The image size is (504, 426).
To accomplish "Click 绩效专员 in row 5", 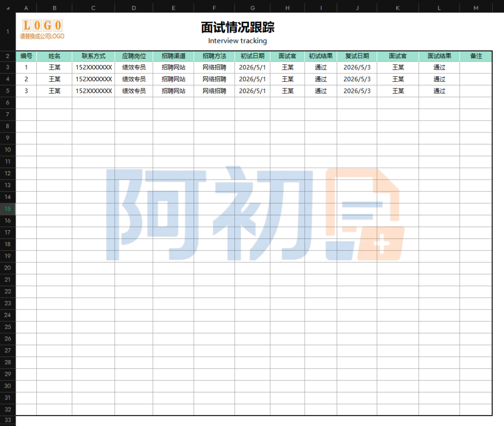I will click(134, 91).
